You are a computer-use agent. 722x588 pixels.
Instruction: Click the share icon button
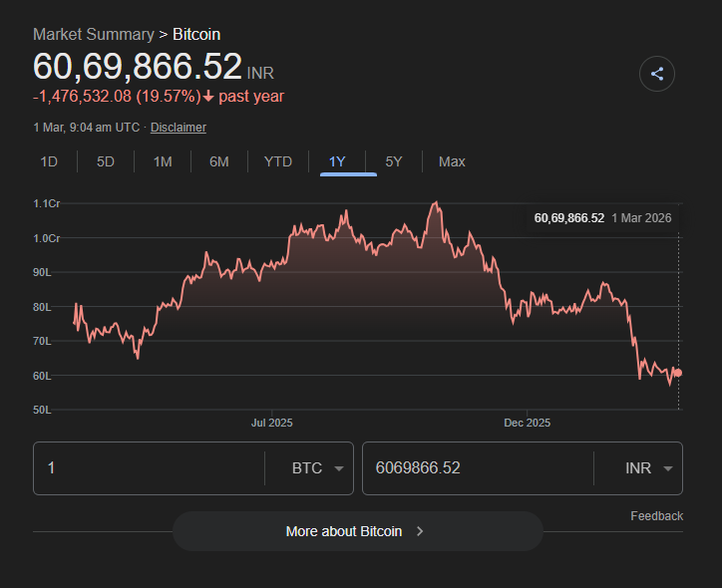click(x=657, y=74)
